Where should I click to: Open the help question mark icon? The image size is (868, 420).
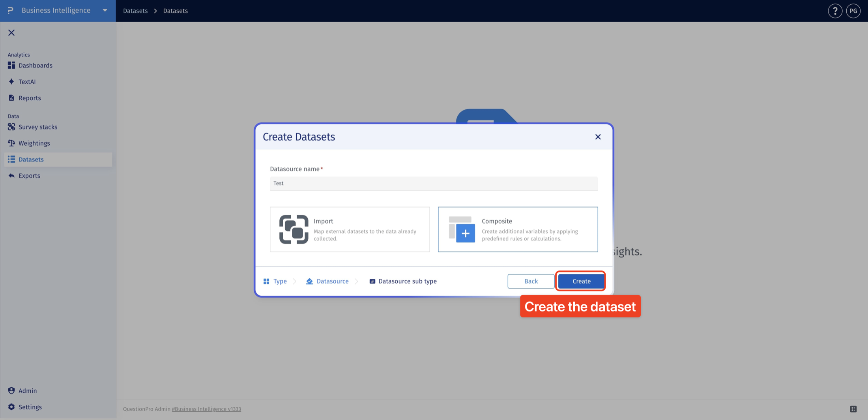click(x=835, y=11)
